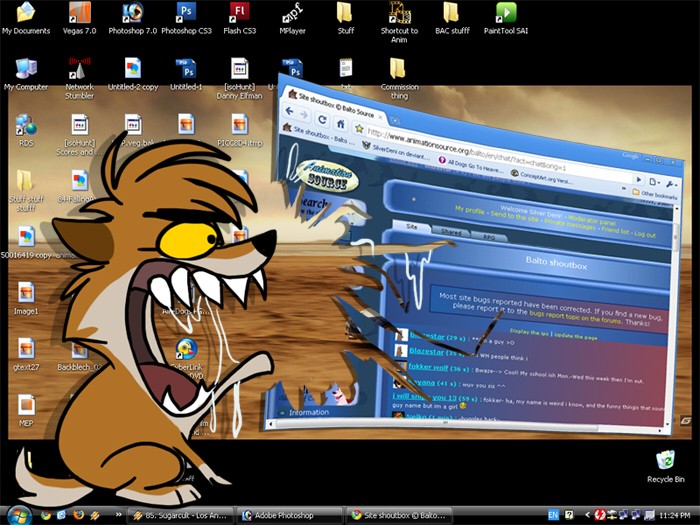Open the browser page menu dropdown
The image size is (700, 525).
(x=654, y=182)
